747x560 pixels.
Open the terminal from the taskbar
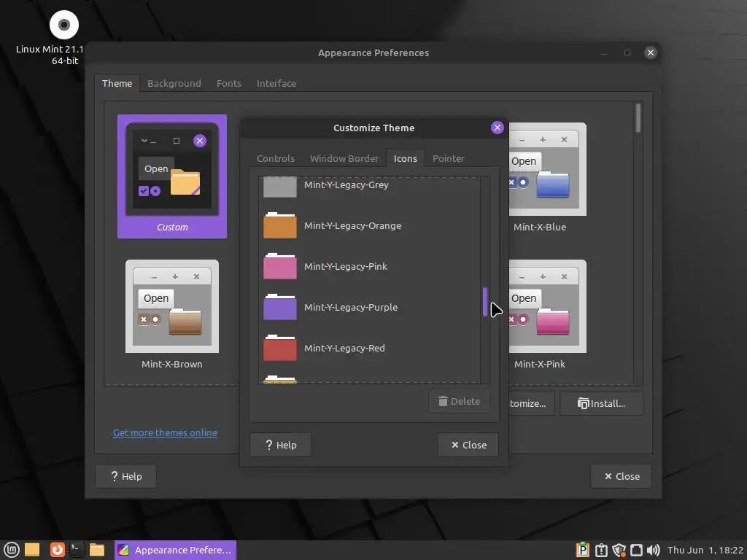(77, 550)
